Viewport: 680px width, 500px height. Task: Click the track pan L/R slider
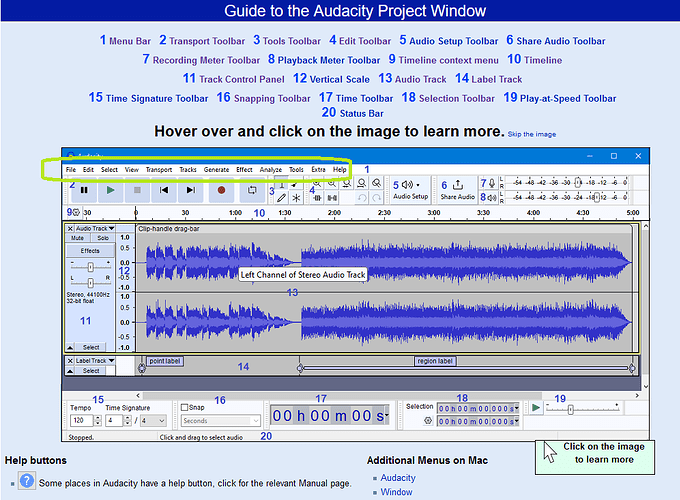[90, 282]
